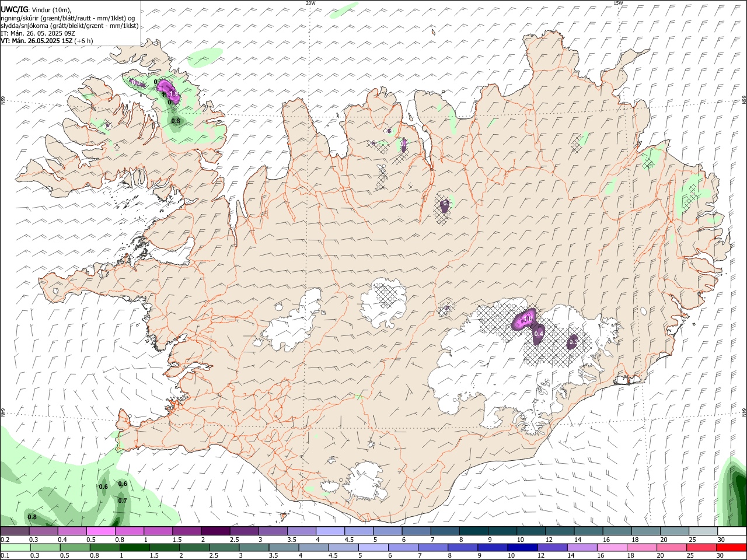Click the 'UWC/IG' title text
The height and width of the screenshot is (560, 747).
(x=14, y=9)
